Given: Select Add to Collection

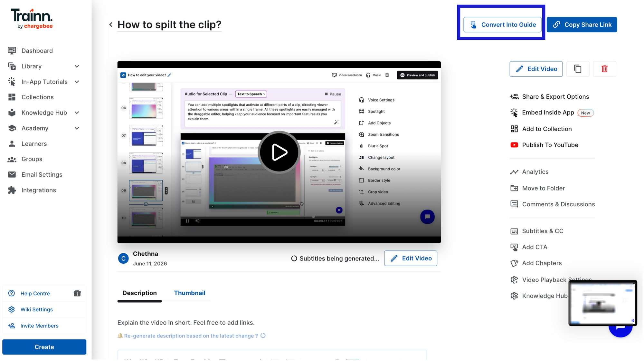Looking at the screenshot, I should [x=541, y=129].
